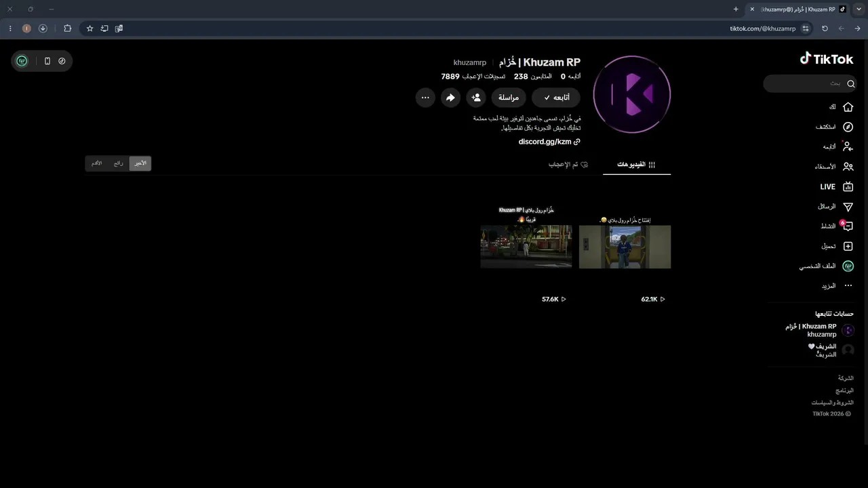Click the green avatar in the floating widget

pyautogui.click(x=22, y=61)
